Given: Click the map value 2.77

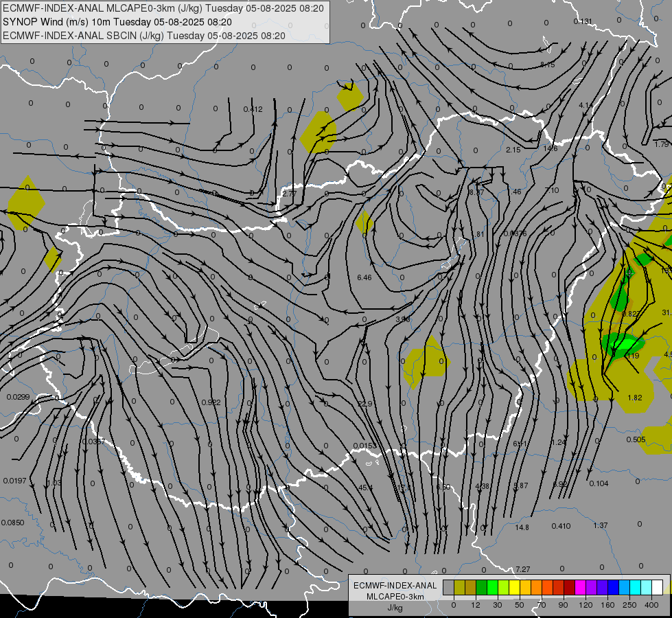Looking at the screenshot, I should [x=289, y=194].
